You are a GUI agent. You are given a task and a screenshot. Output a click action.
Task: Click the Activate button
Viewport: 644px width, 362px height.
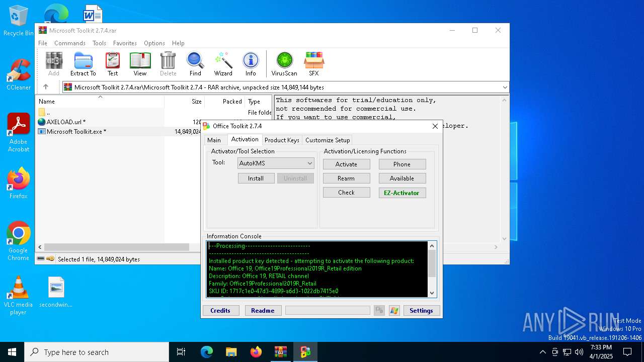[347, 164]
